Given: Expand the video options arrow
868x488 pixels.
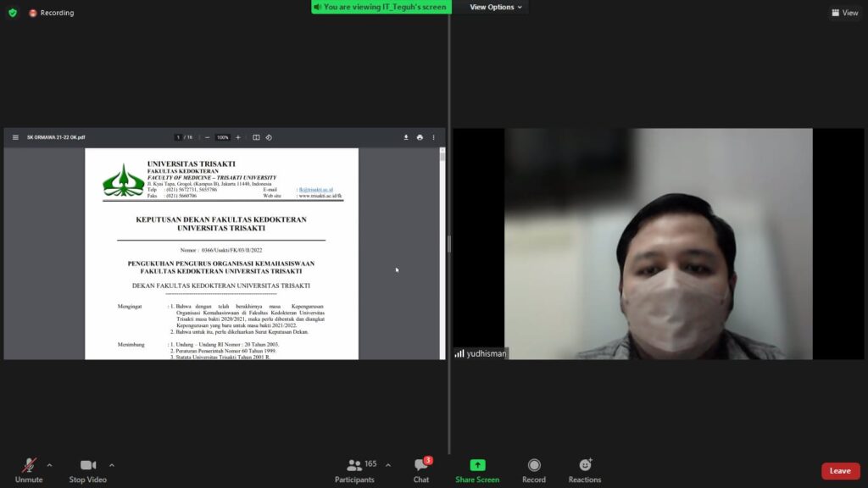Looking at the screenshot, I should pyautogui.click(x=112, y=465).
